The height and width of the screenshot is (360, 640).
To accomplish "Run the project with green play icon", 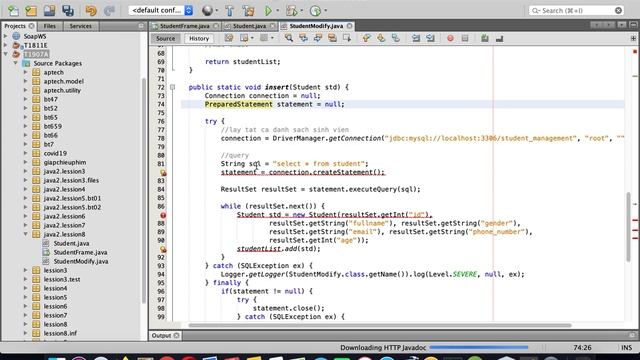I will (x=268, y=10).
